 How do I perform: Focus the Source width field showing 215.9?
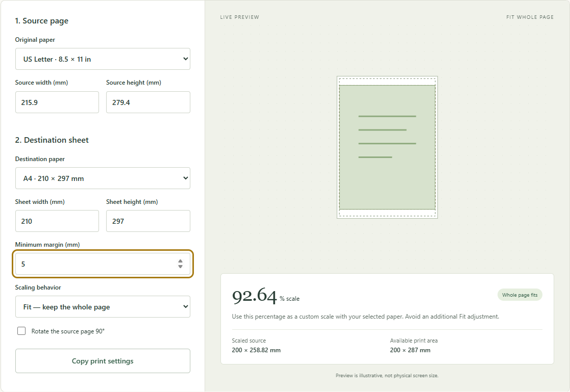tap(57, 102)
